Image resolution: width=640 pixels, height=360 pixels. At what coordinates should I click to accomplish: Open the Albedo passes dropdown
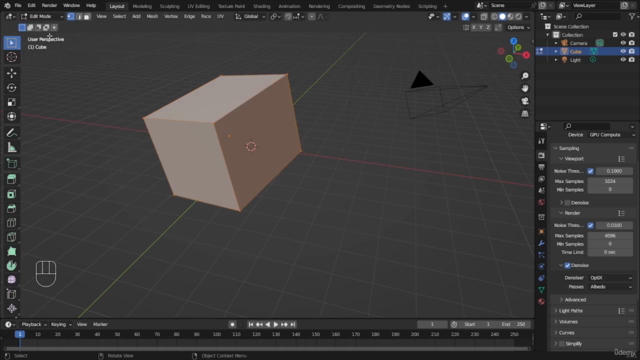(611, 287)
